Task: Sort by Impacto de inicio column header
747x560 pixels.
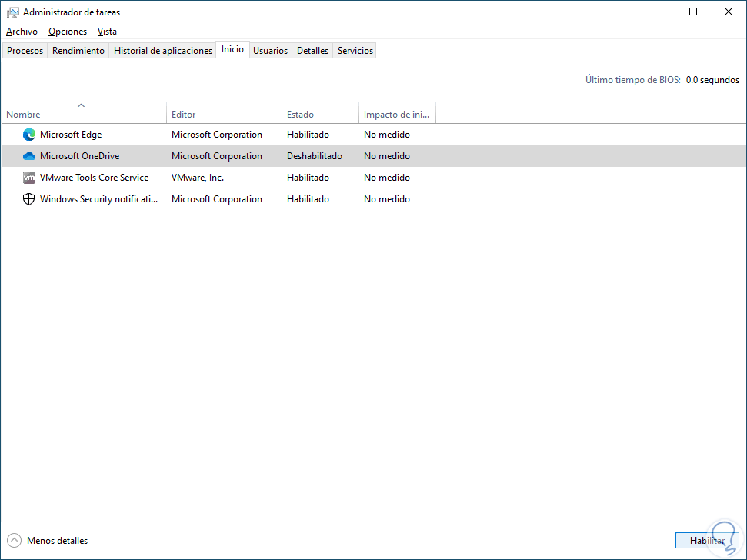Action: 397,115
